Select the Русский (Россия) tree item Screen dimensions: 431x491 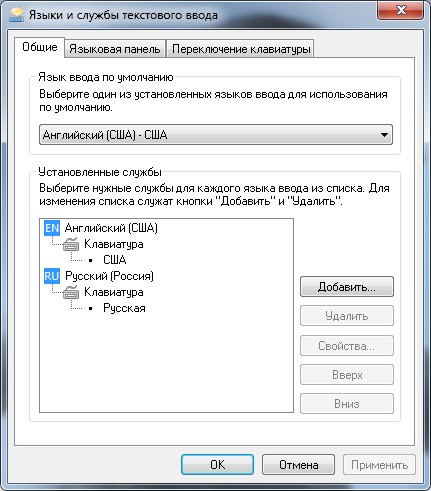tap(109, 276)
